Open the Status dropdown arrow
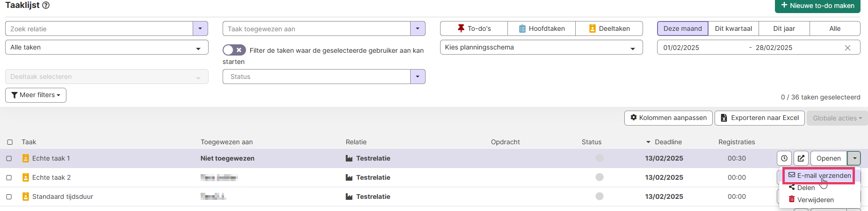Viewport: 868px width, 211px height. (418, 77)
